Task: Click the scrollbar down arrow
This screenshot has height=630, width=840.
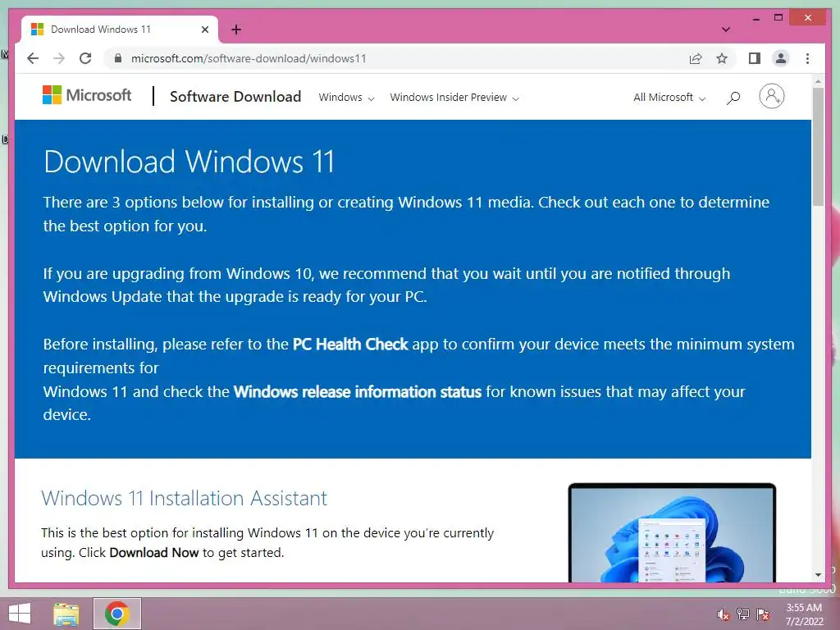Action: 818,575
